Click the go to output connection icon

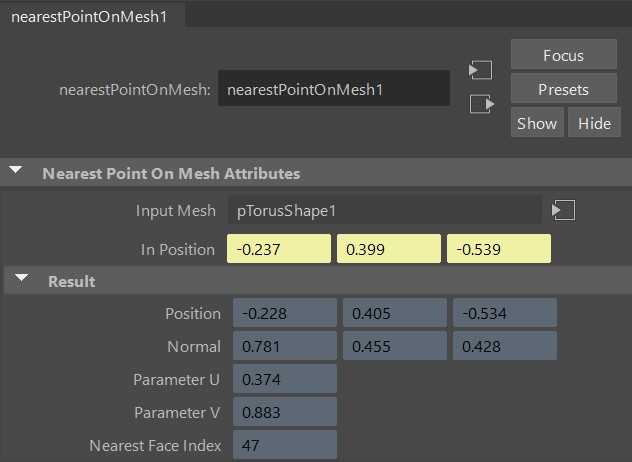482,104
